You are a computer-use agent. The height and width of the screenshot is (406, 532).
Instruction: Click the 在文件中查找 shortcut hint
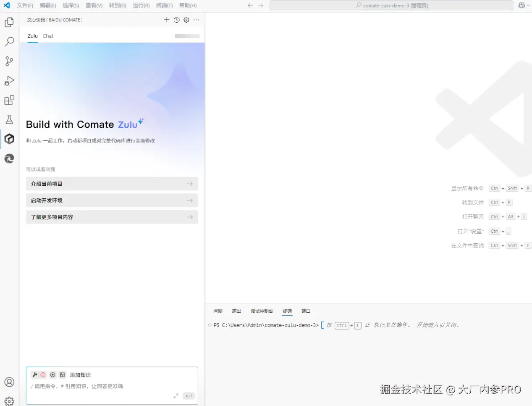[467, 245]
